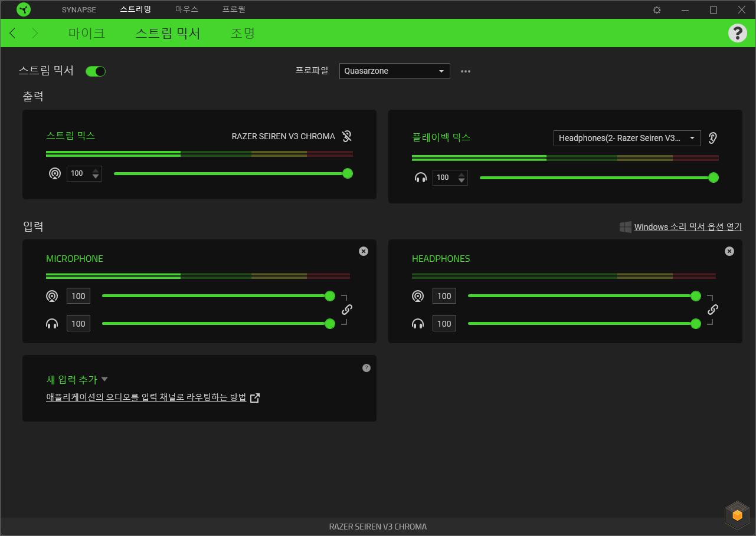
Task: Open the 마우스 tab
Action: pos(186,10)
